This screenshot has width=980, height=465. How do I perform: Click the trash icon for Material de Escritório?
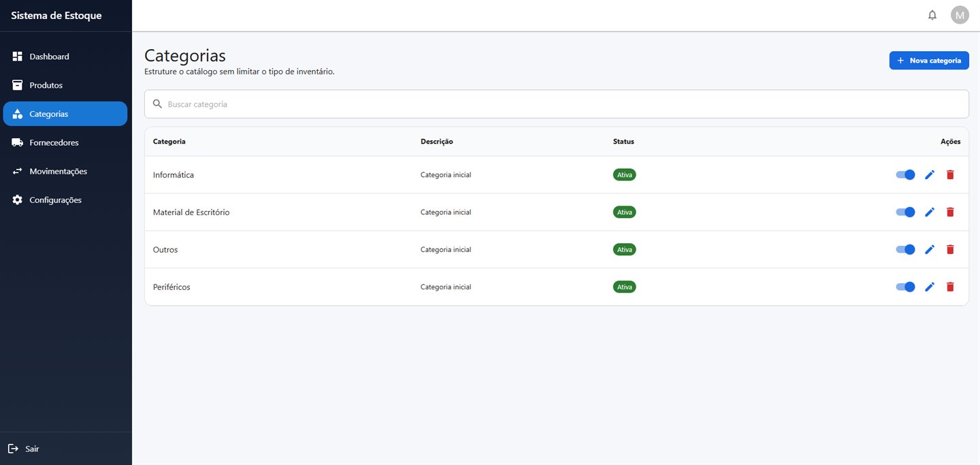(x=950, y=212)
